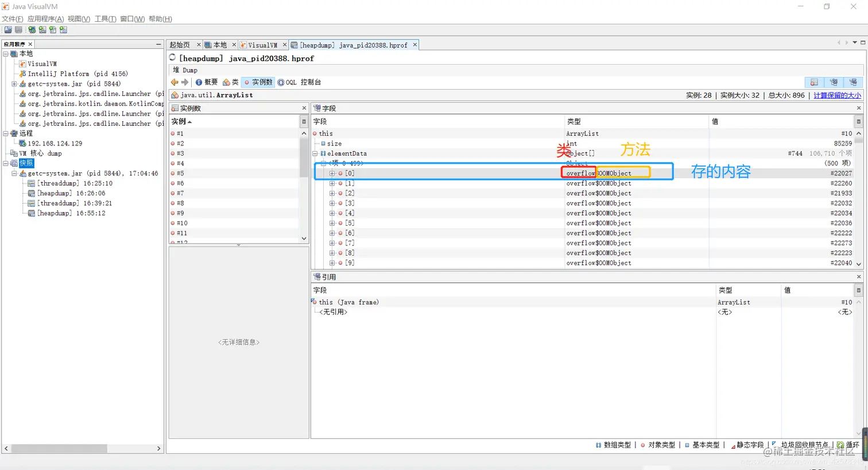Screen dimensions: 868x470
Task: Expand the [9] array element
Action: pos(332,263)
